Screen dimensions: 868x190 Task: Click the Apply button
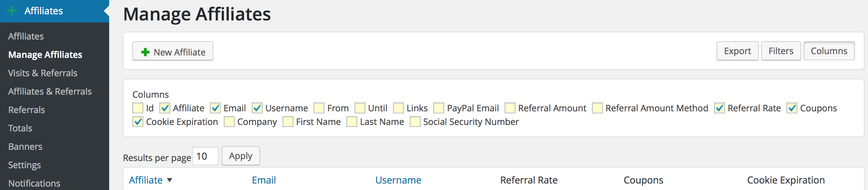coord(241,156)
